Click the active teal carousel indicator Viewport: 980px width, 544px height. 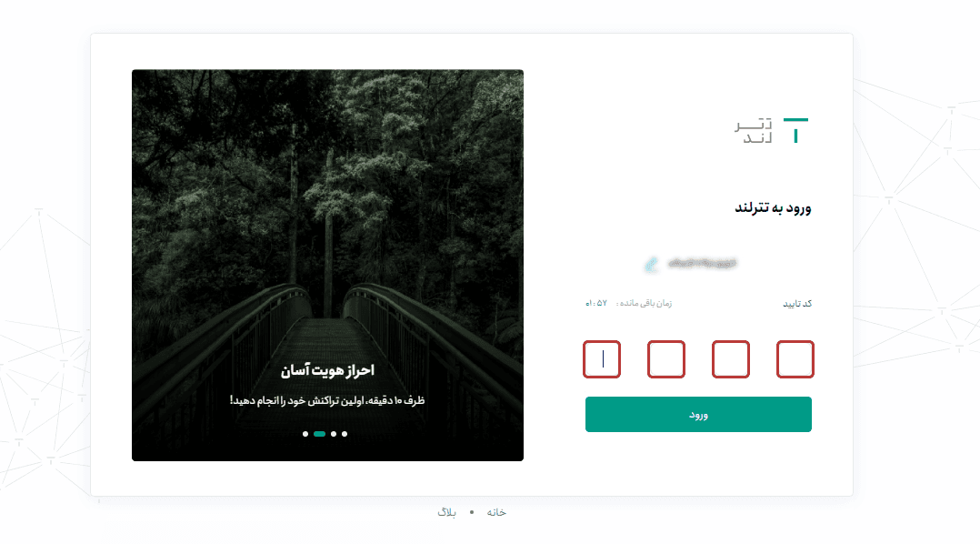coord(319,434)
